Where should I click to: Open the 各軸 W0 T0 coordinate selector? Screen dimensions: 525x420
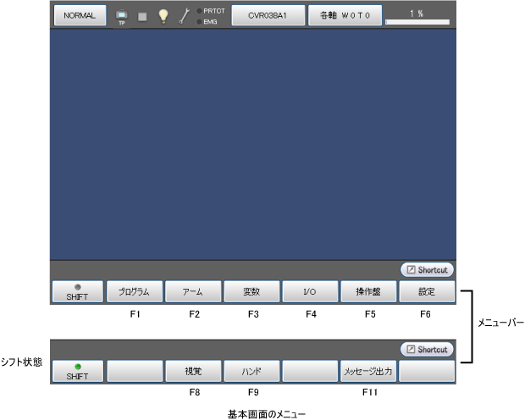(344, 15)
